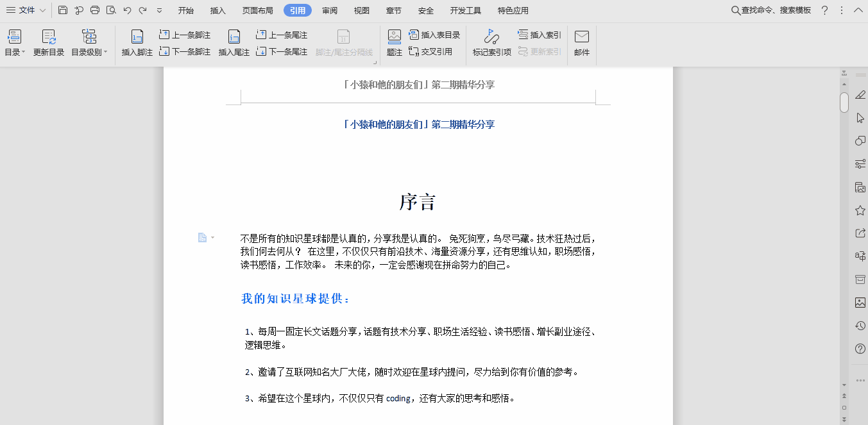Image resolution: width=868 pixels, height=425 pixels.
Task: Open the properties sliders icon in sidebar
Action: [860, 164]
